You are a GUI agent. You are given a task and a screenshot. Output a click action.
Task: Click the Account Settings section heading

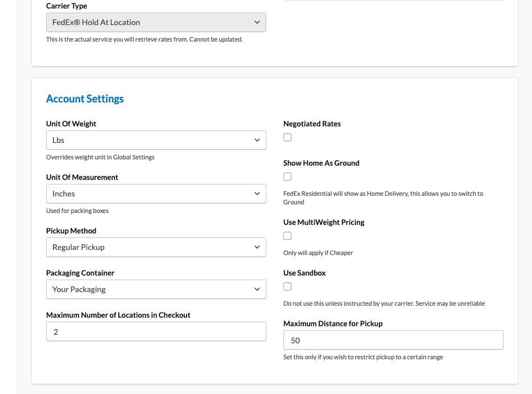click(x=85, y=99)
